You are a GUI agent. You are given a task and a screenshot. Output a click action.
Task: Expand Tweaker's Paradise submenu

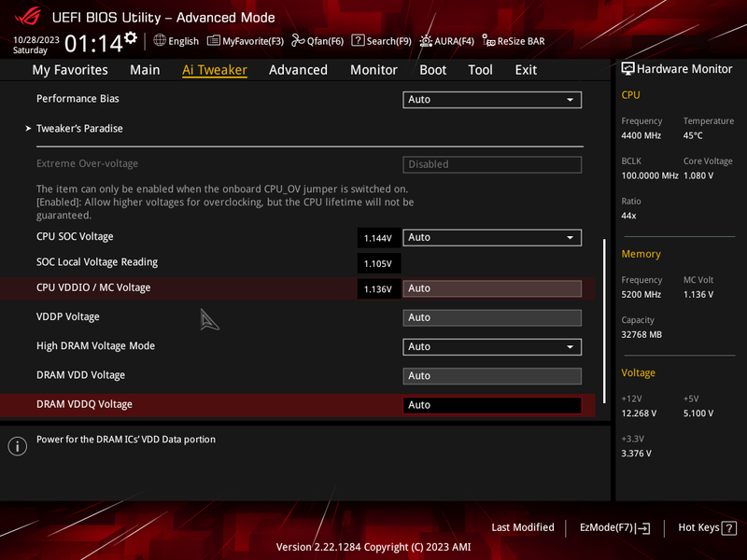pos(79,129)
